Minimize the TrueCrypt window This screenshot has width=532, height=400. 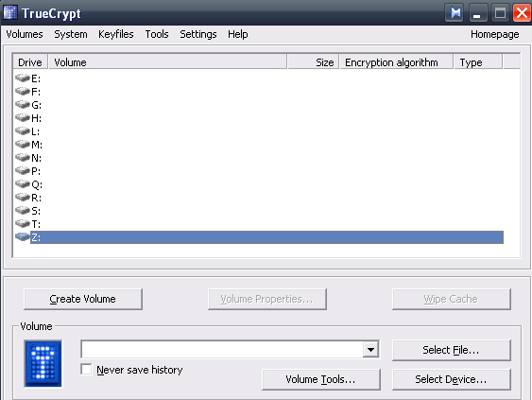[x=478, y=13]
